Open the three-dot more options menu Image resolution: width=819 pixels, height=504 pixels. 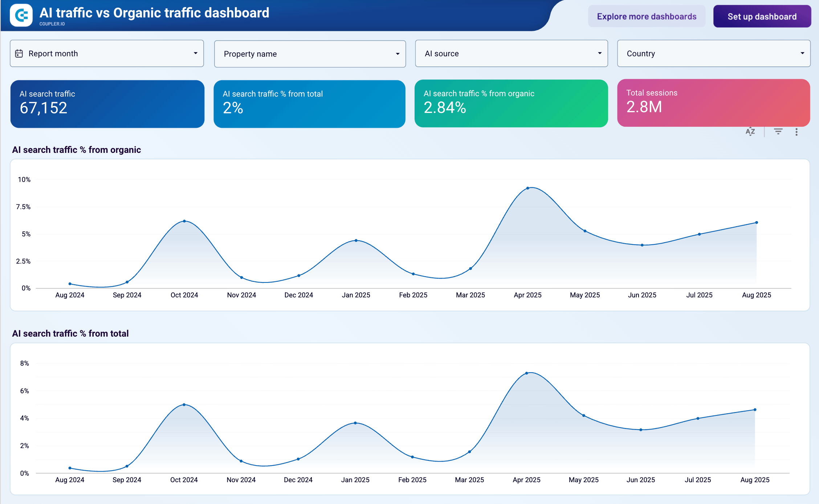[796, 132]
